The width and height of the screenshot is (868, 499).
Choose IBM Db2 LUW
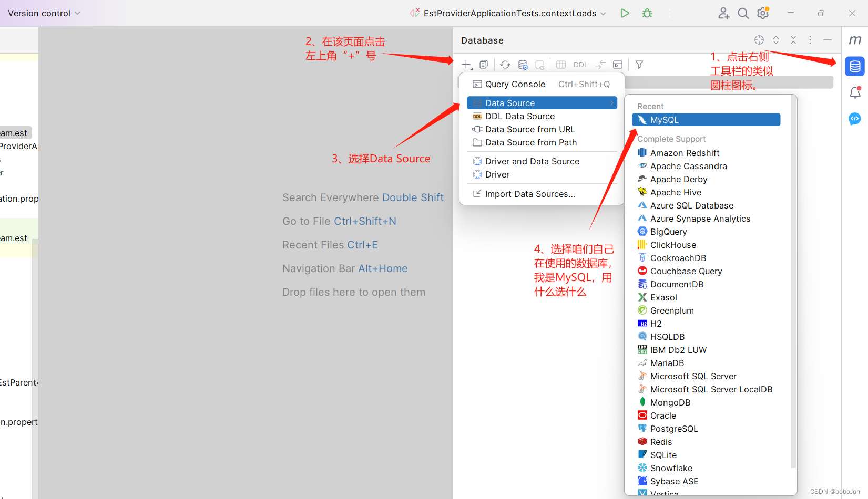coord(706,350)
